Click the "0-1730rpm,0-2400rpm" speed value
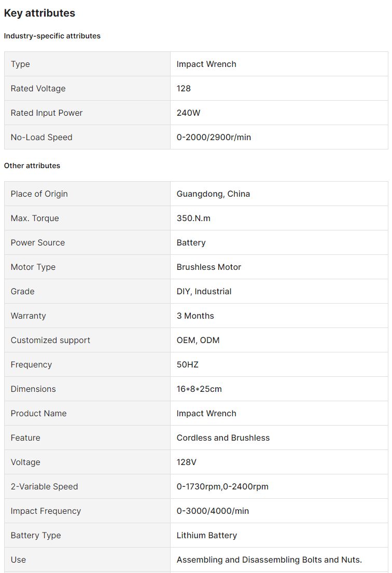This screenshot has height=573, width=392. tap(222, 486)
